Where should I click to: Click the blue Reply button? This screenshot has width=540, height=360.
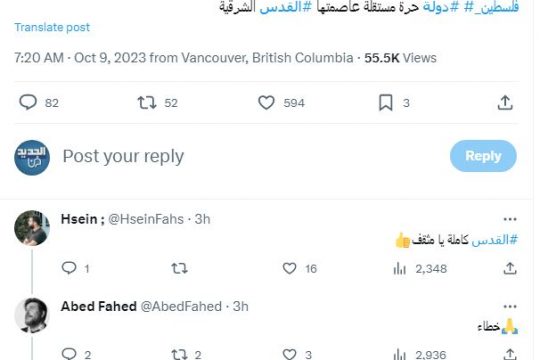(x=483, y=156)
